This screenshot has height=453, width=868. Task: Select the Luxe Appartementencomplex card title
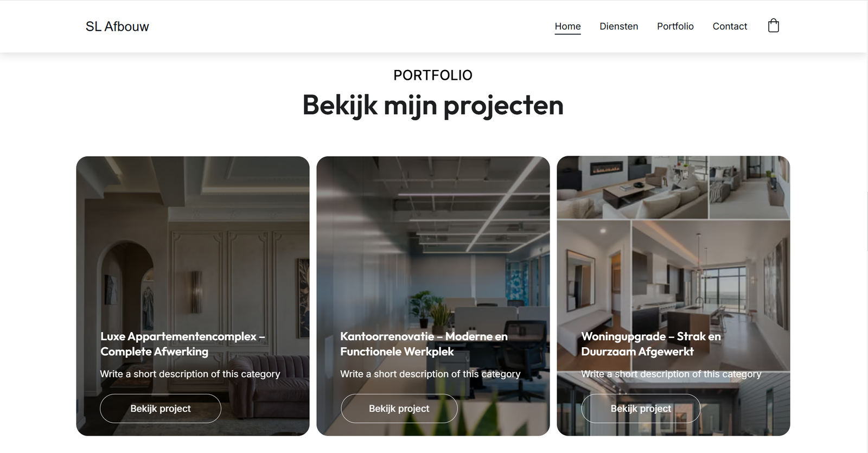(x=183, y=344)
